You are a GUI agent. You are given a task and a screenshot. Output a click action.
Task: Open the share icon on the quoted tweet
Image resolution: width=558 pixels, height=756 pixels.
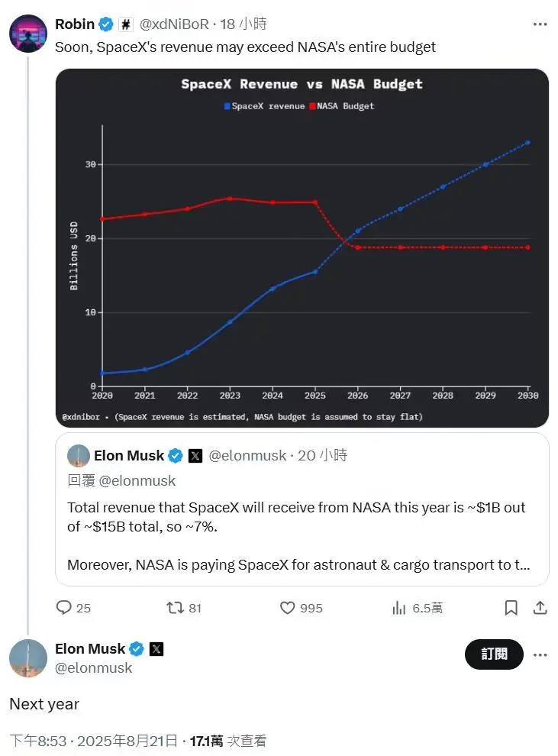pos(539,608)
